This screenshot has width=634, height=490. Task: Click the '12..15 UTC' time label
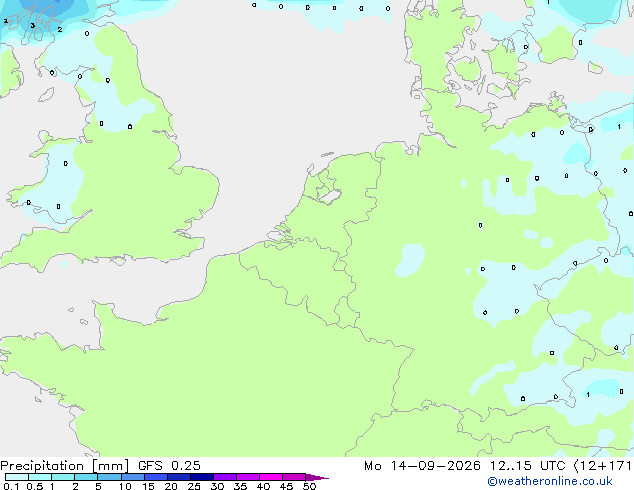point(527,466)
